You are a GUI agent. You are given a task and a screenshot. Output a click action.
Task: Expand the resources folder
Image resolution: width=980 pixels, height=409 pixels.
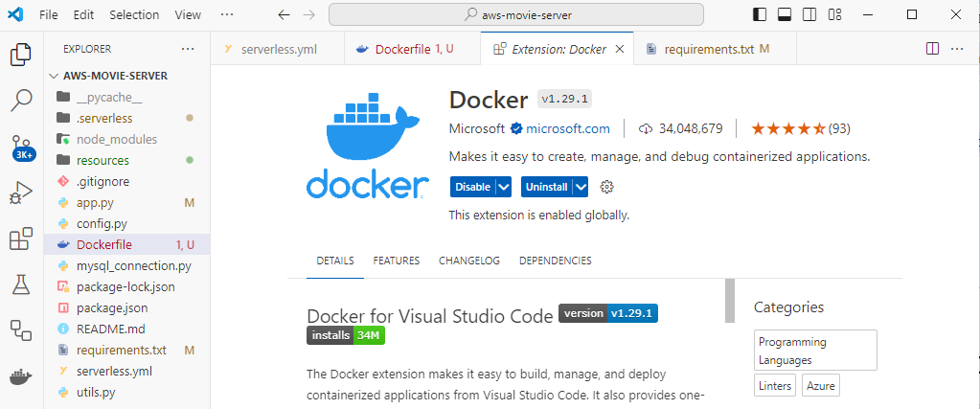coord(126,161)
